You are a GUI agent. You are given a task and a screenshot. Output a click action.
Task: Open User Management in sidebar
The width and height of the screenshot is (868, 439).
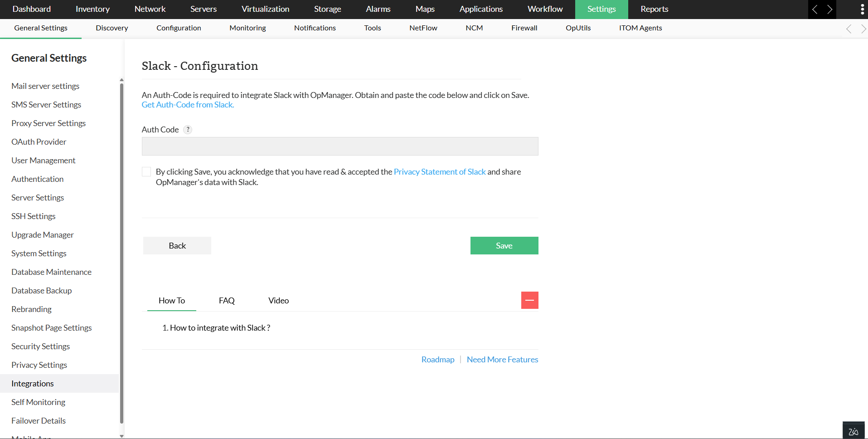pos(44,161)
